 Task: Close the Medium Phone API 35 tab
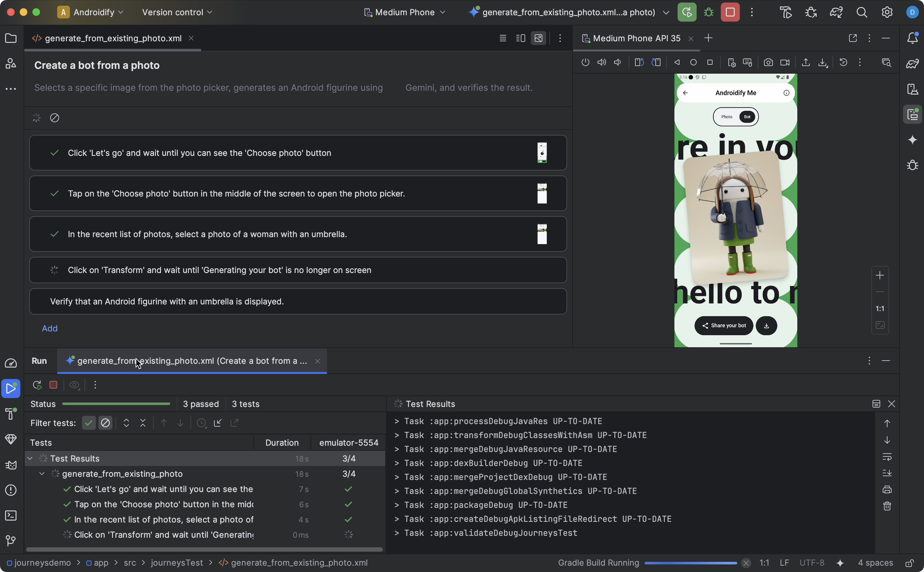(691, 38)
